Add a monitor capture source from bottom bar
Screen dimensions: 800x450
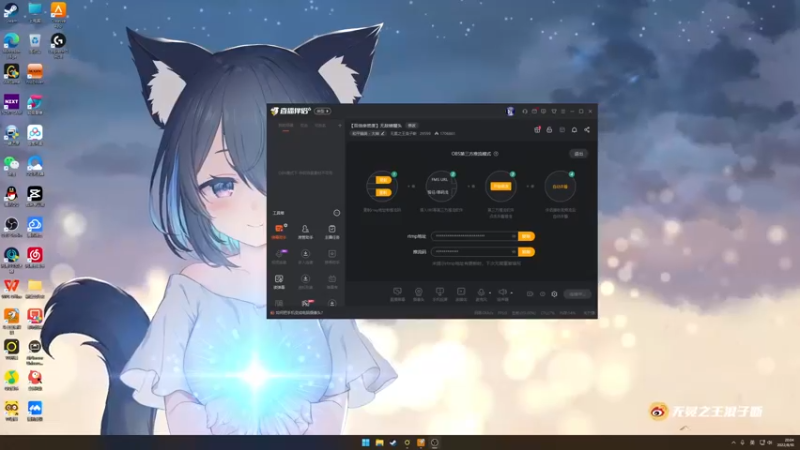pos(397,294)
